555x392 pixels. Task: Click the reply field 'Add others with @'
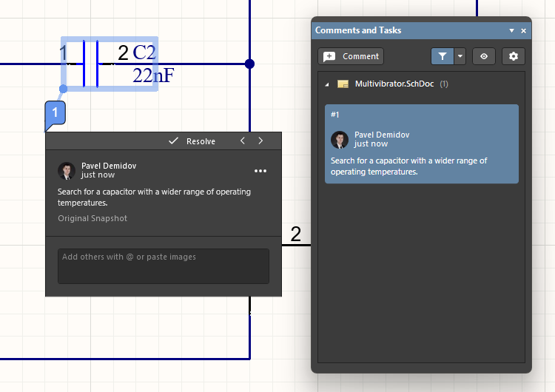(x=164, y=266)
